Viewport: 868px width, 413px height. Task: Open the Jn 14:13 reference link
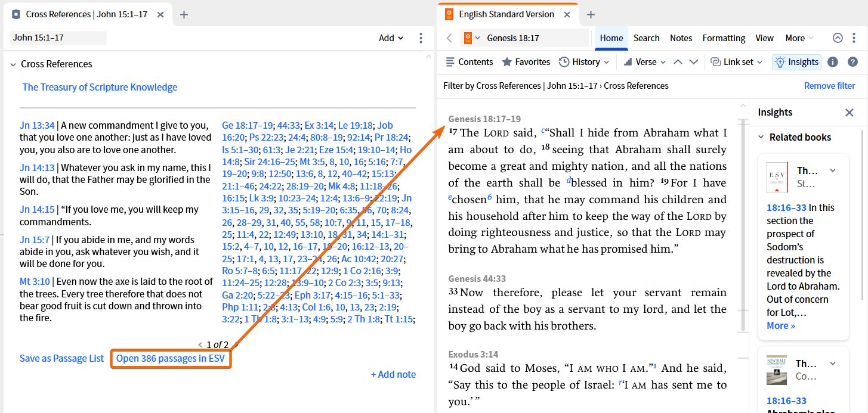37,167
